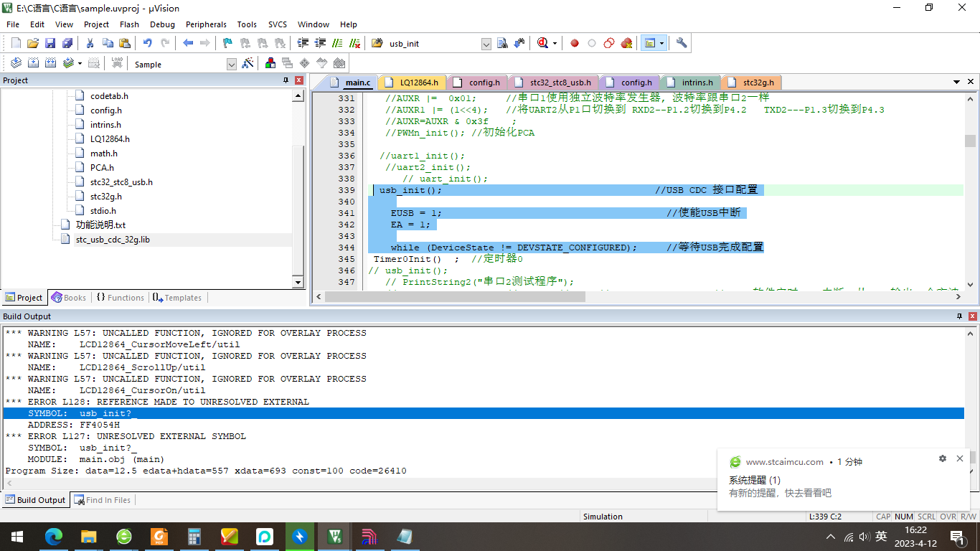
Task: Click the Save file toolbar icon
Action: click(50, 43)
